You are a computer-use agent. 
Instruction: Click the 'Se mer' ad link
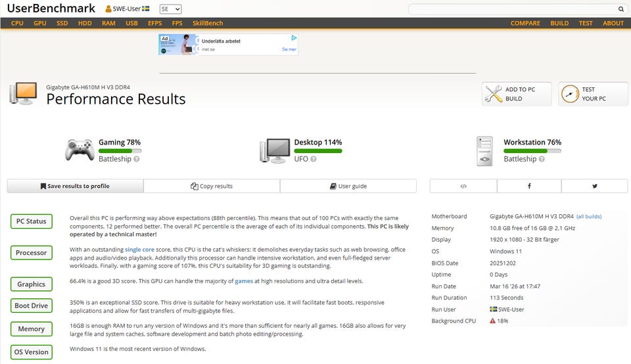[289, 49]
